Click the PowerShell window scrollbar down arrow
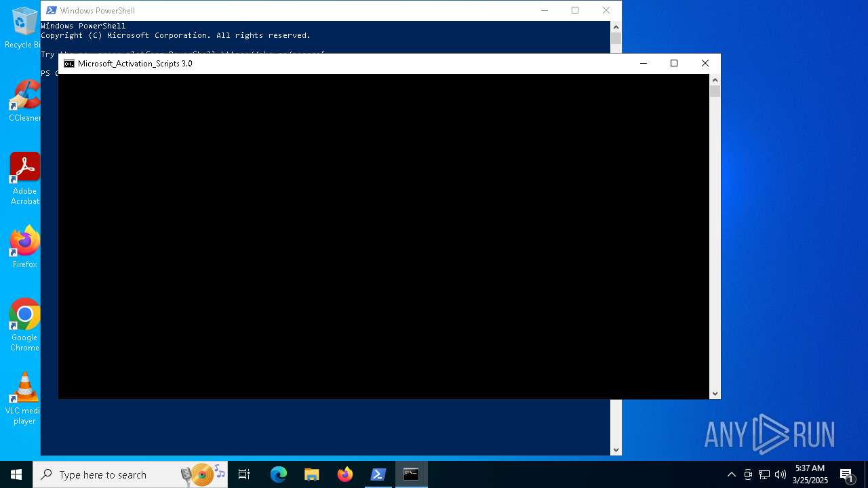The image size is (868, 488). [x=616, y=449]
